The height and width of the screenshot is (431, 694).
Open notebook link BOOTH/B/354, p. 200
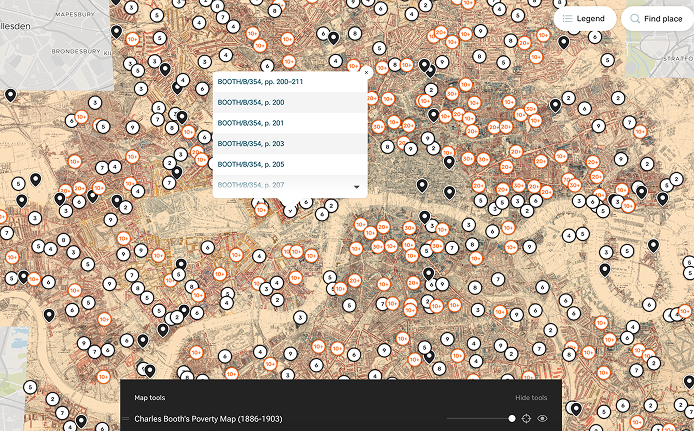tap(251, 102)
